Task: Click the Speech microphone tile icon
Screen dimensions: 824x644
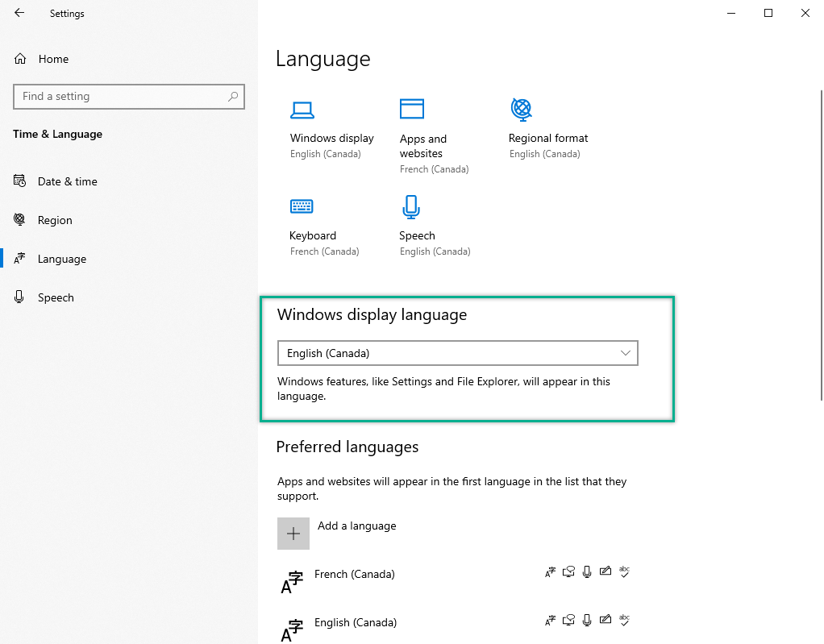Action: [410, 207]
